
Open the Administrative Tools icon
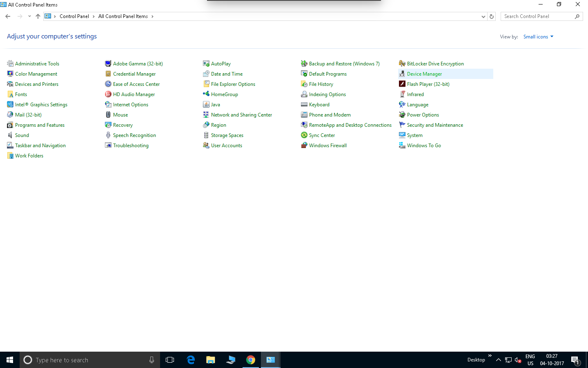[10, 63]
